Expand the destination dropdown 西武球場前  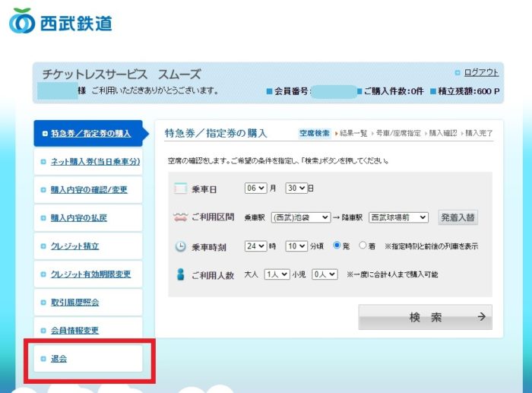(x=398, y=217)
